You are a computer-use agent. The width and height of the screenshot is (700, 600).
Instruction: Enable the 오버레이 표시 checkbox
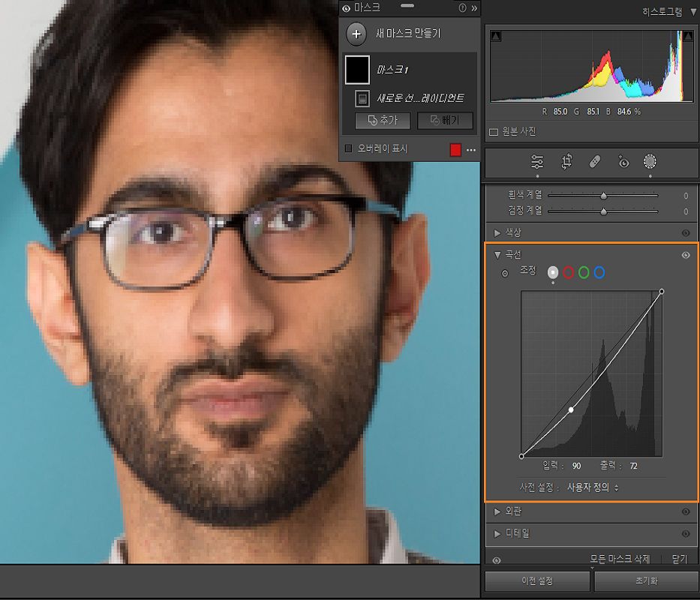point(349,148)
